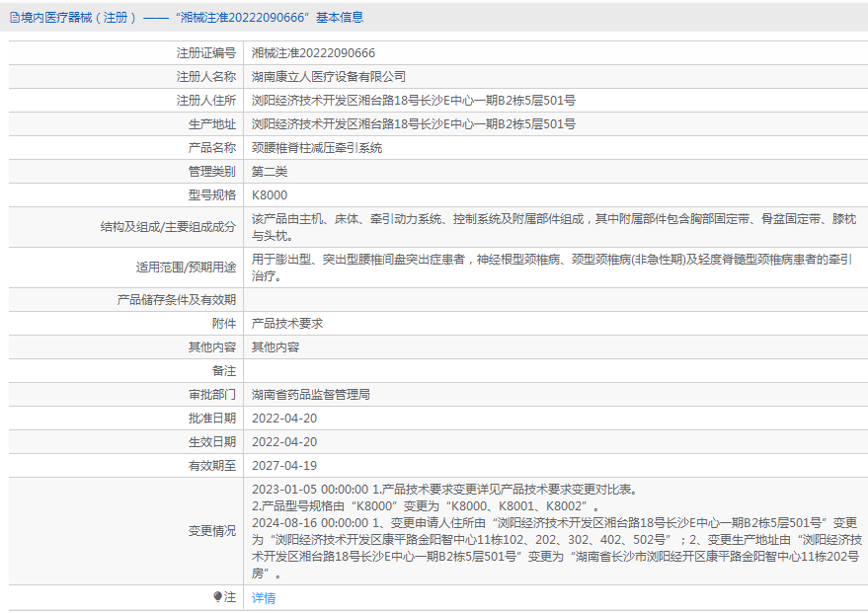Screen dimensions: 868x613
Task: Click the 有效期至 label
Action: tap(212, 466)
